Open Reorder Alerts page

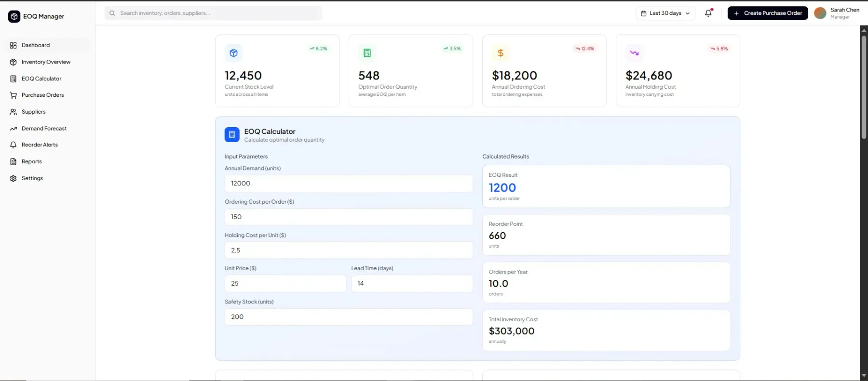(48, 145)
